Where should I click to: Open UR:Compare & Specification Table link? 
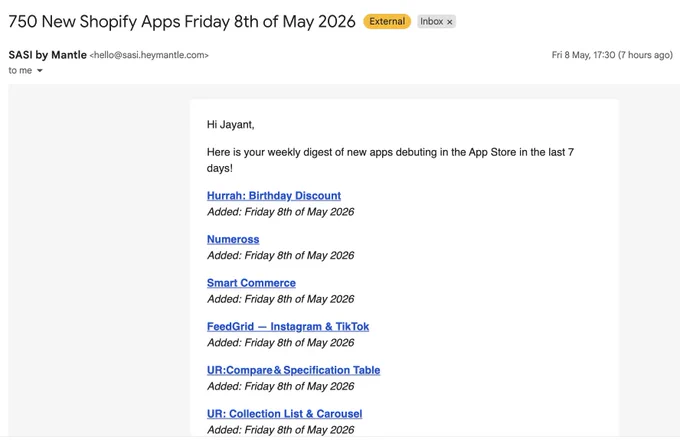pos(293,370)
